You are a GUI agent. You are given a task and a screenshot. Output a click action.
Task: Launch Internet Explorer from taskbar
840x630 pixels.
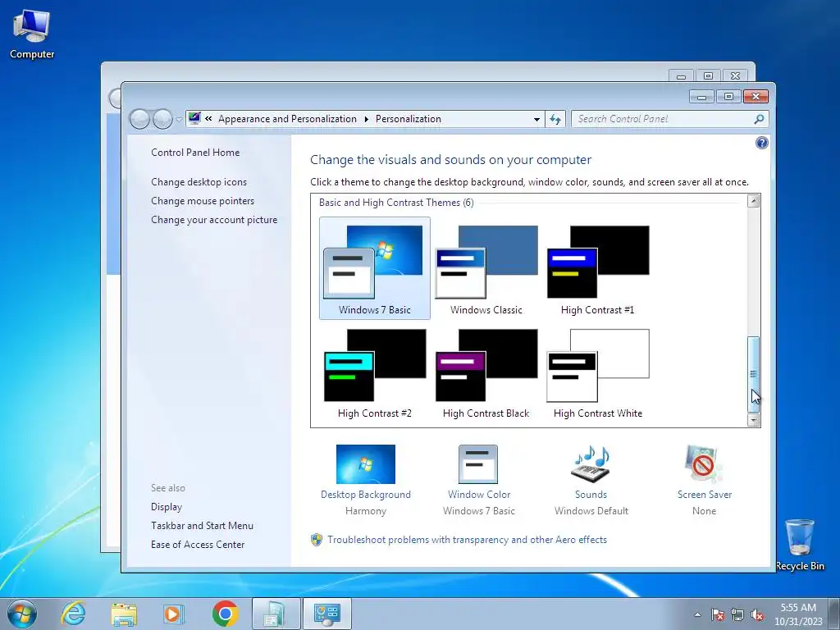coord(73,614)
